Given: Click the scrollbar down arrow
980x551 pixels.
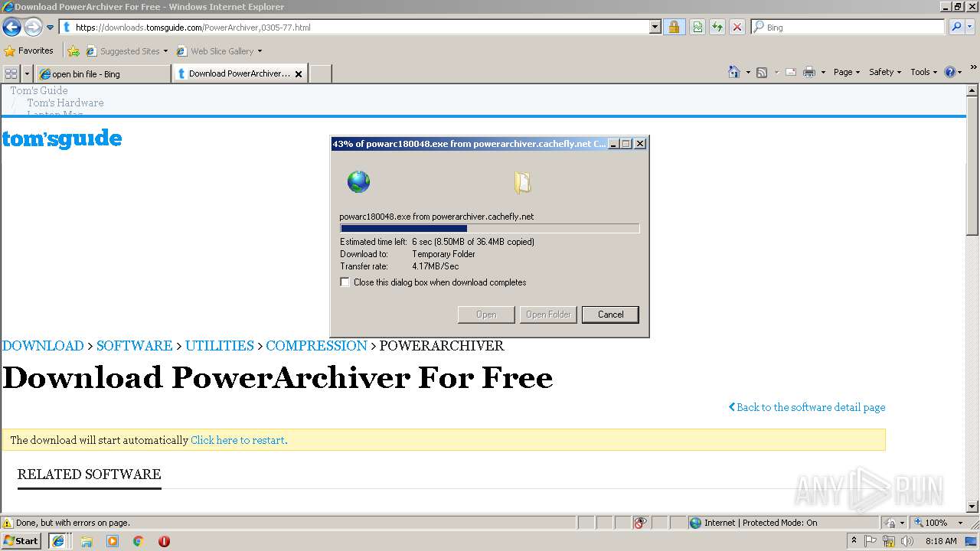Looking at the screenshot, I should tap(972, 506).
